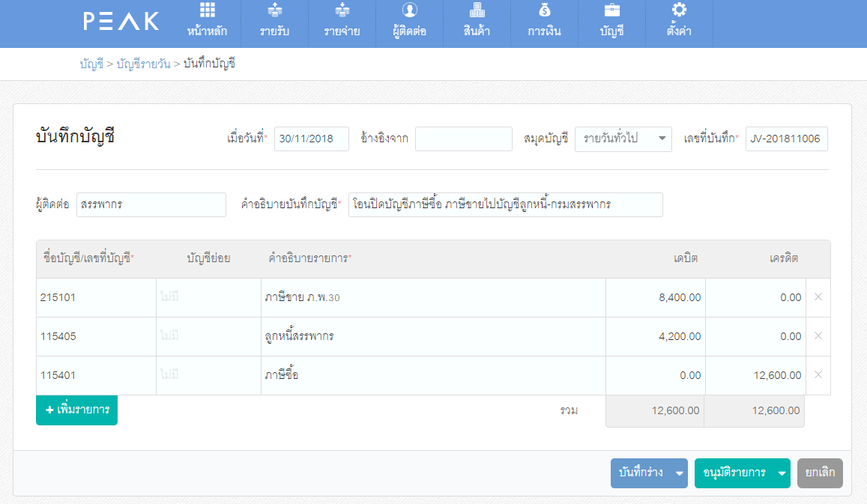The width and height of the screenshot is (867, 504).
Task: Click the date field showing 30/11/2018
Action: (x=311, y=139)
